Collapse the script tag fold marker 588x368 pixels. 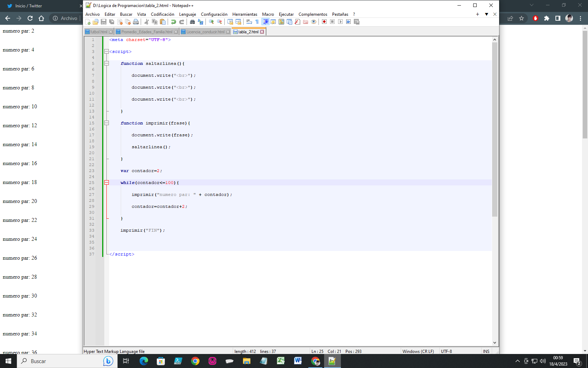coord(106,52)
